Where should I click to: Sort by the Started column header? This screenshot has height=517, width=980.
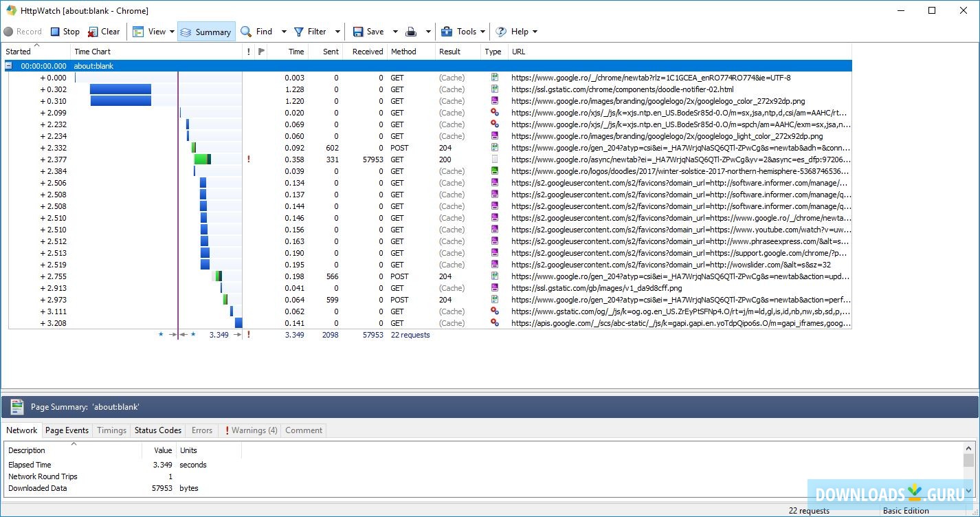coord(37,52)
